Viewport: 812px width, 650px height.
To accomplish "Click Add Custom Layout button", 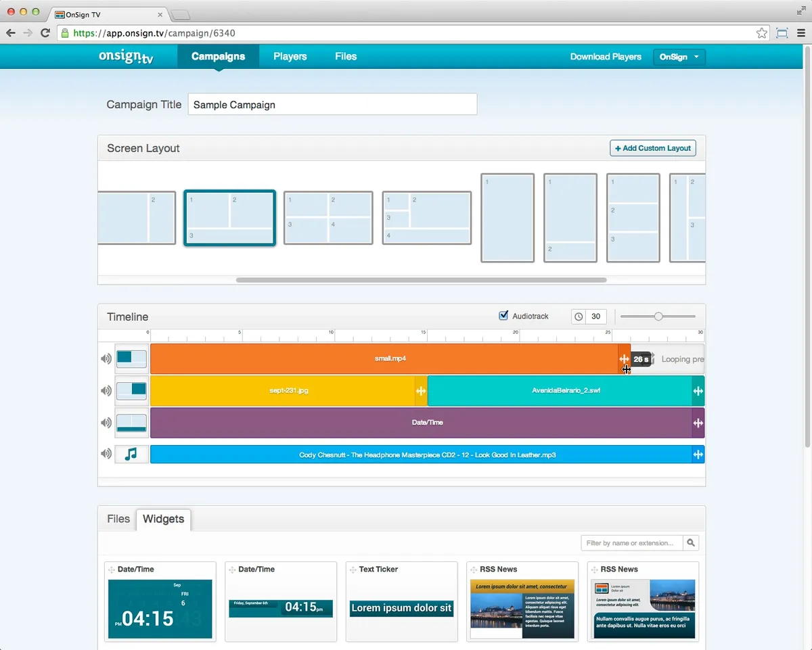I will (653, 148).
